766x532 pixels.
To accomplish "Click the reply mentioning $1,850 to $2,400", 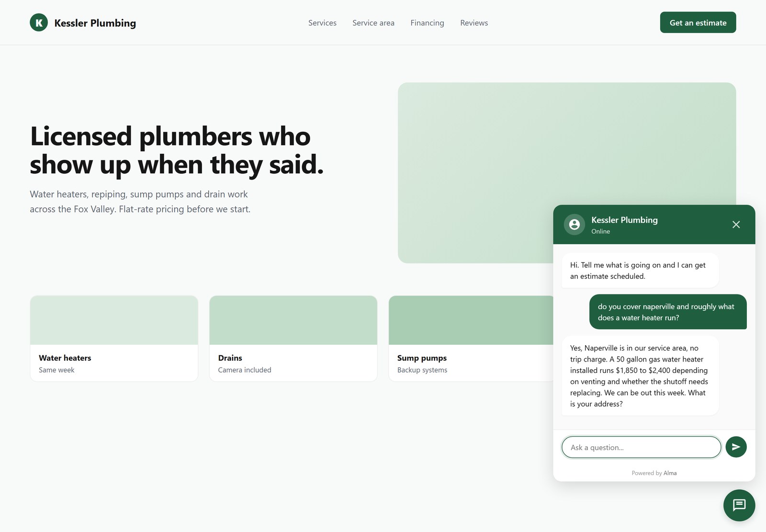I will 640,376.
